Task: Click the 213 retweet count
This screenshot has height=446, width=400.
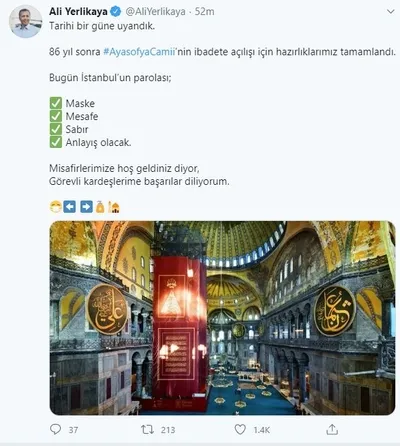Action: point(168,430)
